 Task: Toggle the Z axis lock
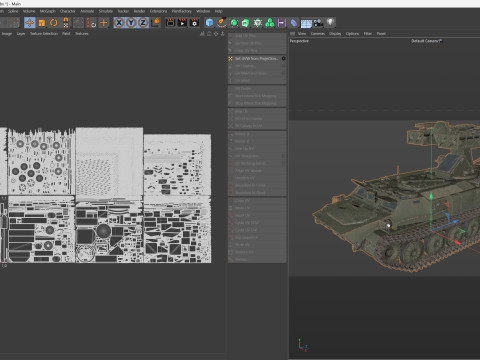[x=143, y=23]
